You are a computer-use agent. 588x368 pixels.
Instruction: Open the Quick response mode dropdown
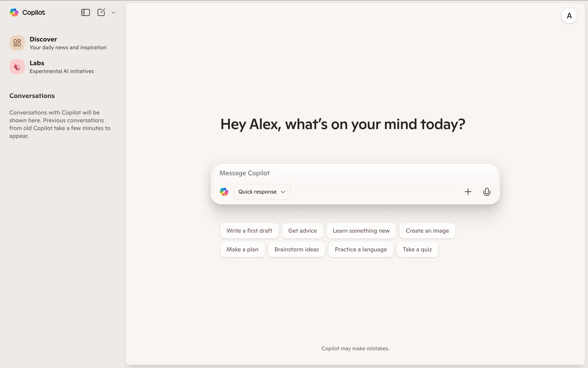click(262, 192)
